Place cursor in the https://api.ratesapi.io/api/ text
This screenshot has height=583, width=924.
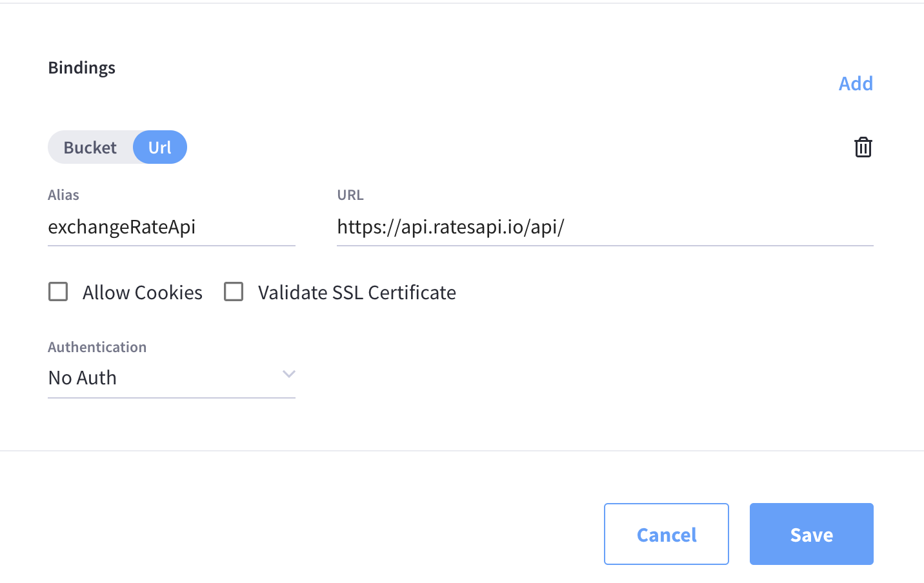point(450,227)
